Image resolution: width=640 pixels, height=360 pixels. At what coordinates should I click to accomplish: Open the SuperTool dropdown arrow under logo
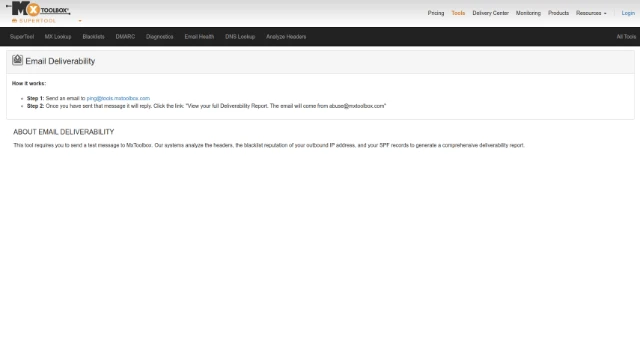[x=80, y=20]
